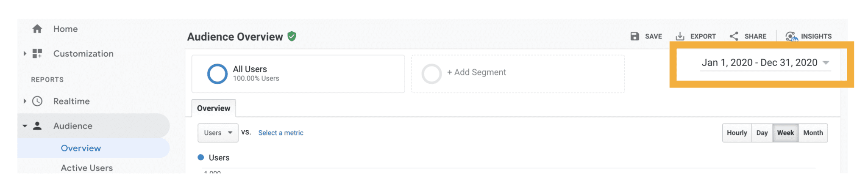
Task: Click the Select a metric link
Action: coord(281,133)
